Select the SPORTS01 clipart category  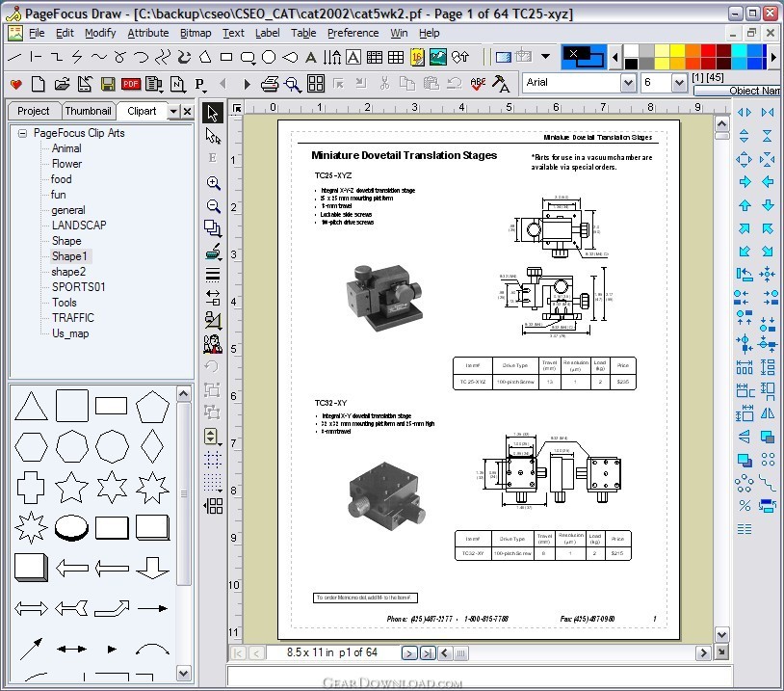click(x=79, y=287)
